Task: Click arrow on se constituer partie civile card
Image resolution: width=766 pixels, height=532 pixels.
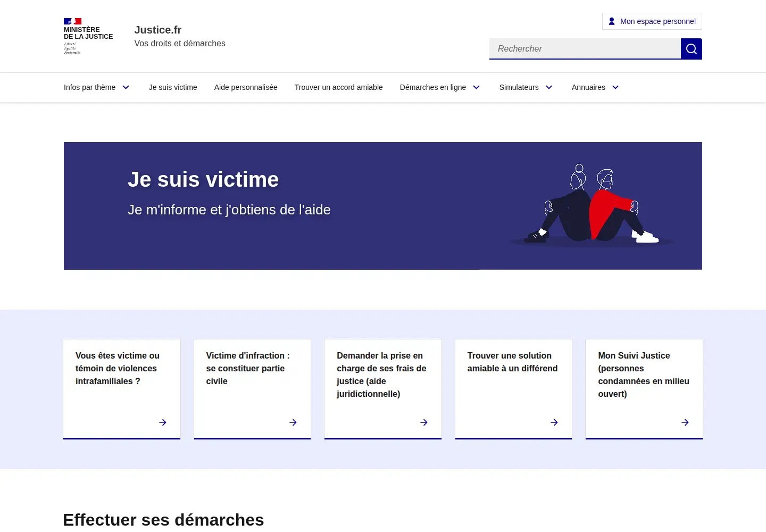Action: tap(293, 422)
